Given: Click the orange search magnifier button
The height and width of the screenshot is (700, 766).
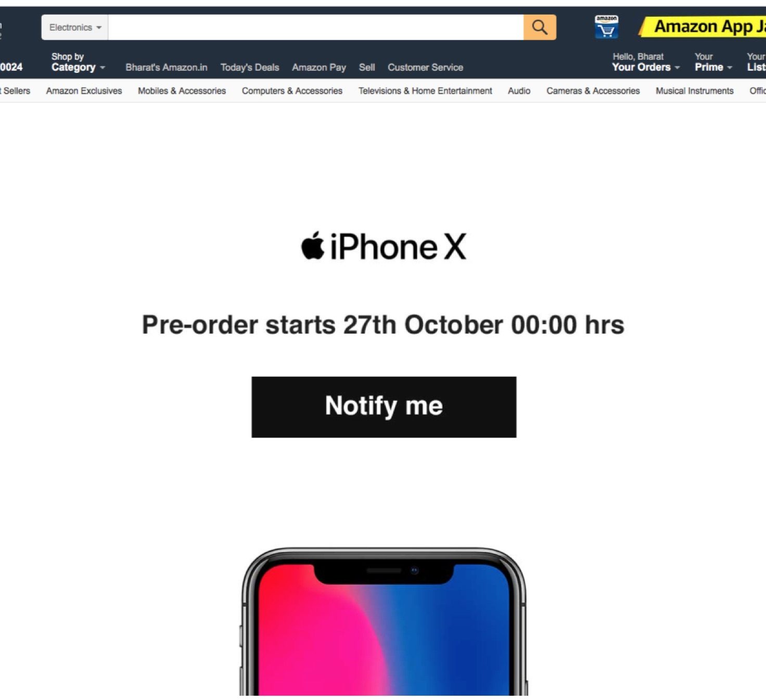Looking at the screenshot, I should (x=540, y=27).
